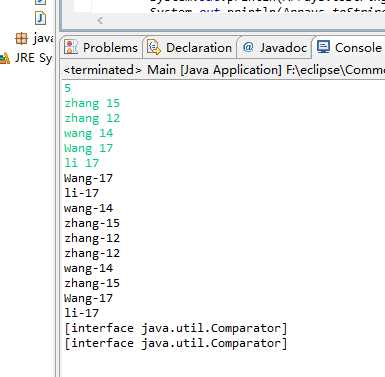Click the java package icon in explorer
This screenshot has width=385, height=377.
(x=21, y=38)
